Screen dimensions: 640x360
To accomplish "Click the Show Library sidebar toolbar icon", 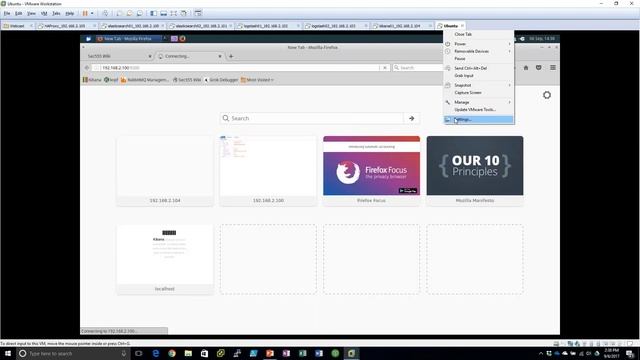I will (x=153, y=13).
